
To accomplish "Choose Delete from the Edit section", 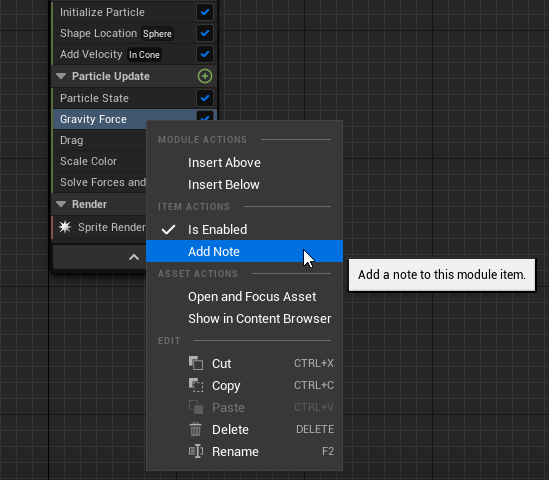I will click(x=244, y=429).
